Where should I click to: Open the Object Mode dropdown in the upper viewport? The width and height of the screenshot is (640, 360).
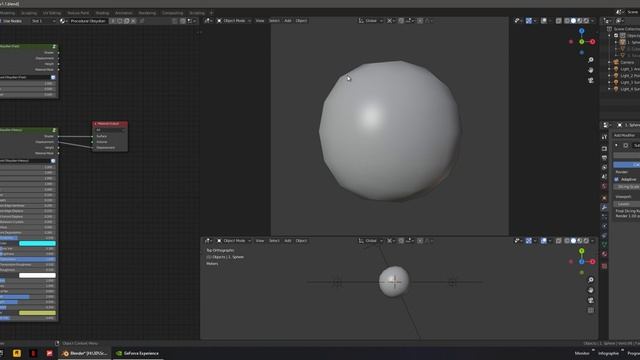233,21
